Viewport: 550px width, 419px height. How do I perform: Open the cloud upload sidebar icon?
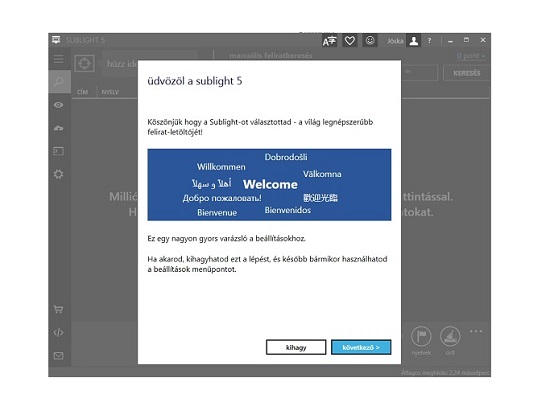tap(59, 128)
